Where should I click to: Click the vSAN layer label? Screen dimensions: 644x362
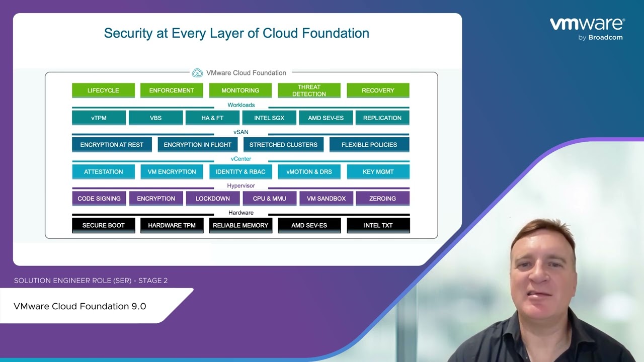241,132
